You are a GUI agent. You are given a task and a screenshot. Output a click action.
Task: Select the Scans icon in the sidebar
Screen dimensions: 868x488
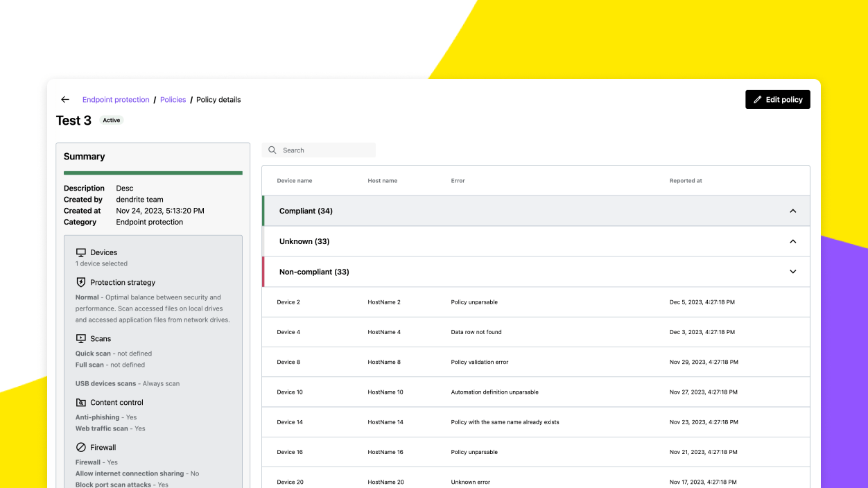coord(82,338)
